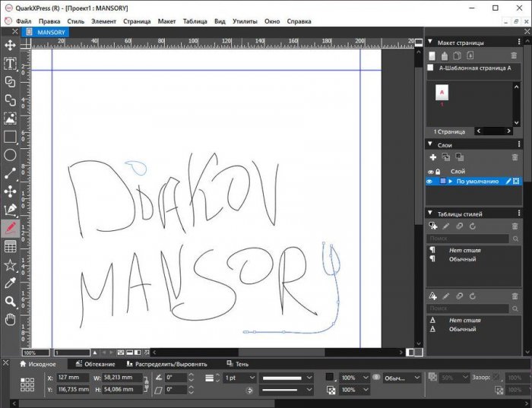Select the Pan hand tool
Image resolution: width=532 pixels, height=408 pixels.
point(11,320)
